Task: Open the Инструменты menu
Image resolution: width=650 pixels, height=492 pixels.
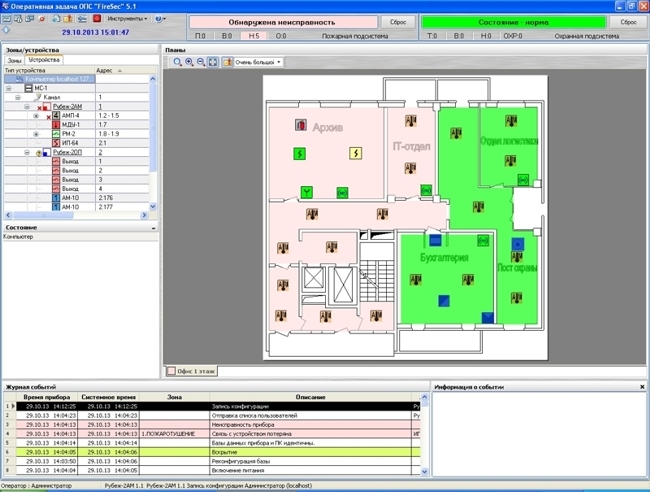Action: coord(128,19)
